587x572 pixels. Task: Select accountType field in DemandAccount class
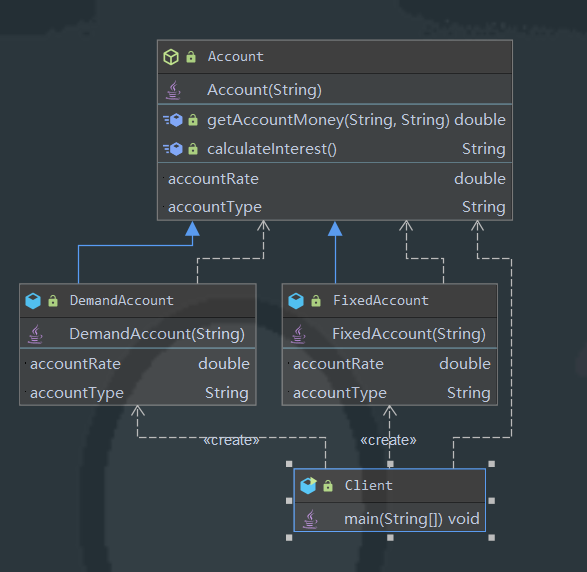[138, 393]
